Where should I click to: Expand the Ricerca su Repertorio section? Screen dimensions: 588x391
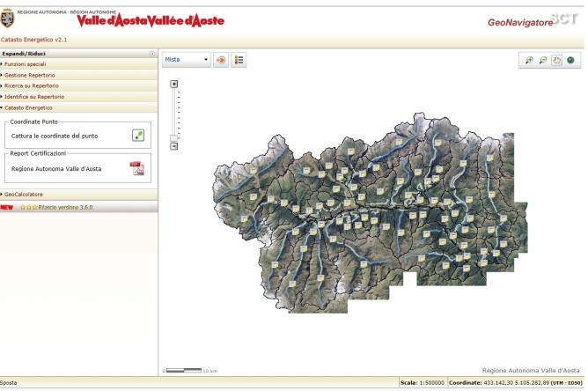(x=78, y=86)
